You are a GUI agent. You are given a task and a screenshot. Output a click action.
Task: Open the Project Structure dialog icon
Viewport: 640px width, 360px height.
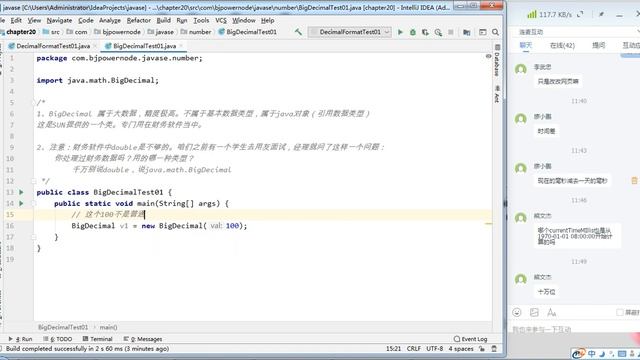[467, 32]
